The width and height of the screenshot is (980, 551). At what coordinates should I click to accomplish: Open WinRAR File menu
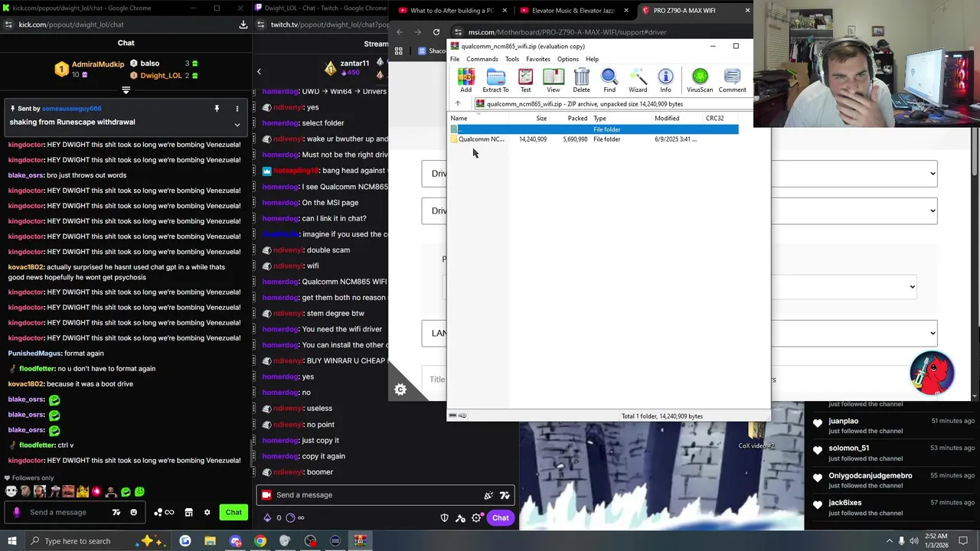click(455, 59)
